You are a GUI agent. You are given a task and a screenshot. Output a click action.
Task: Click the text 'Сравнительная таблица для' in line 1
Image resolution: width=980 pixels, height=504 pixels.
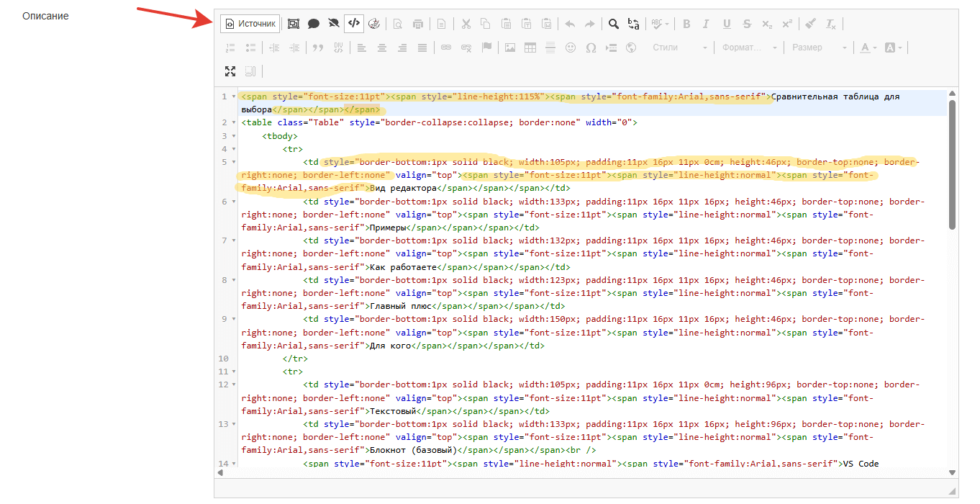pos(835,96)
